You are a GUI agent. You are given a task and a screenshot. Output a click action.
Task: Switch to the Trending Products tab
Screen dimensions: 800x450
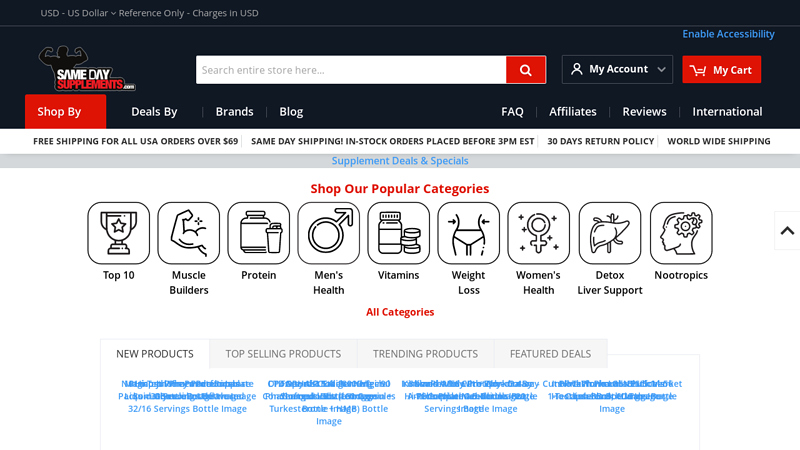pos(425,354)
